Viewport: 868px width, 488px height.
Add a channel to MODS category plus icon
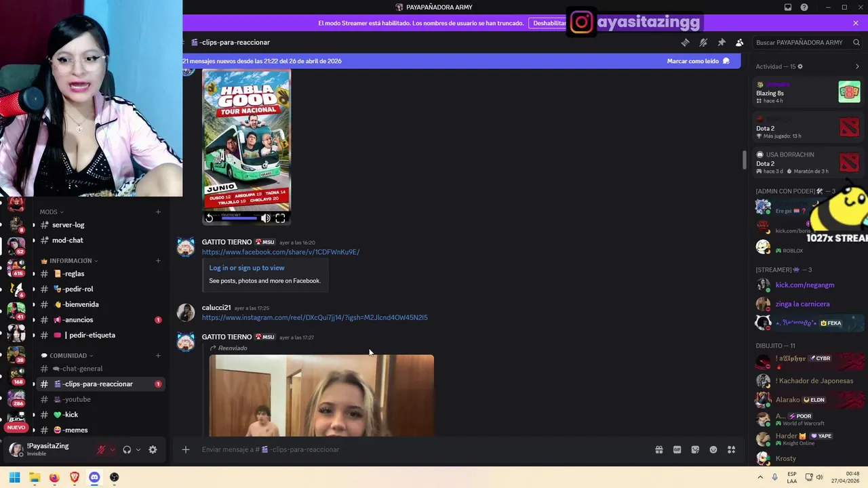[158, 212]
